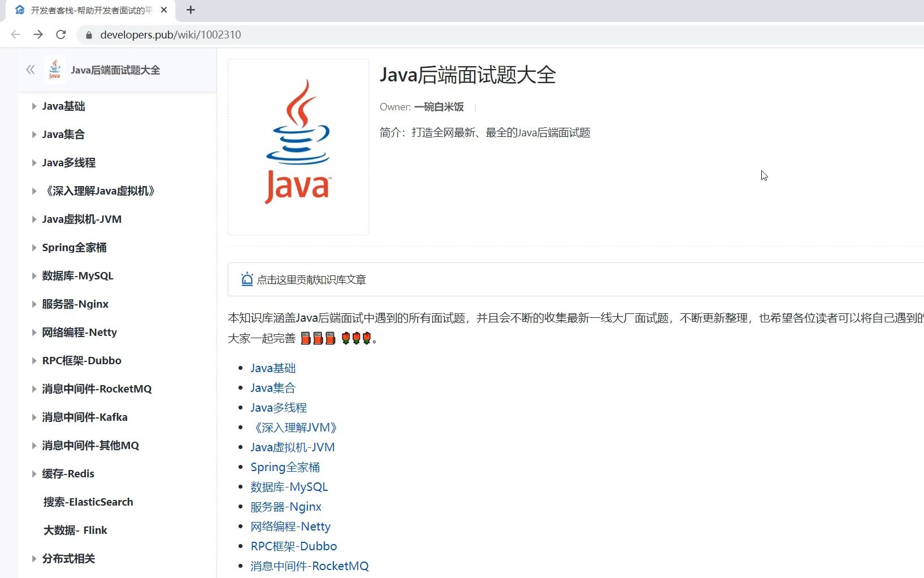Expand the 缓存-Redis node arrow
The width and height of the screenshot is (924, 578).
34,474
